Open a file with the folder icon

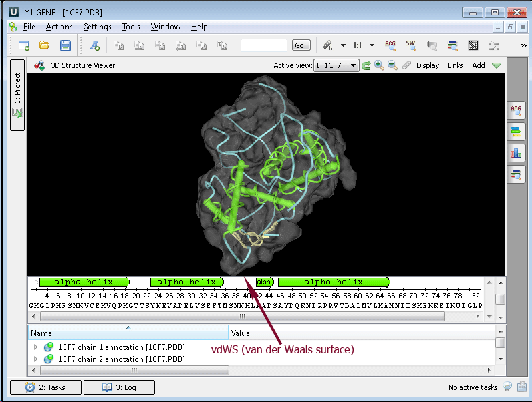pos(45,45)
